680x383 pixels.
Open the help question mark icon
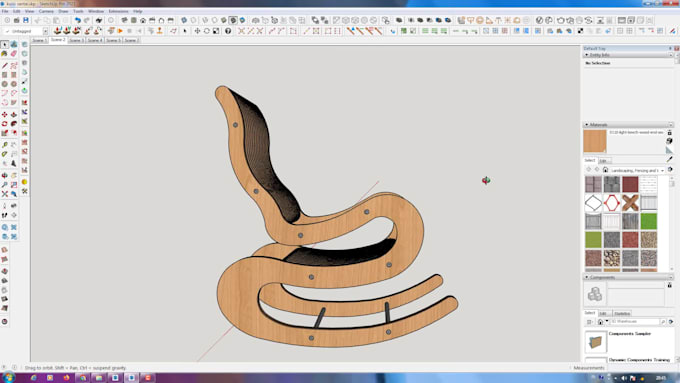tap(228, 31)
